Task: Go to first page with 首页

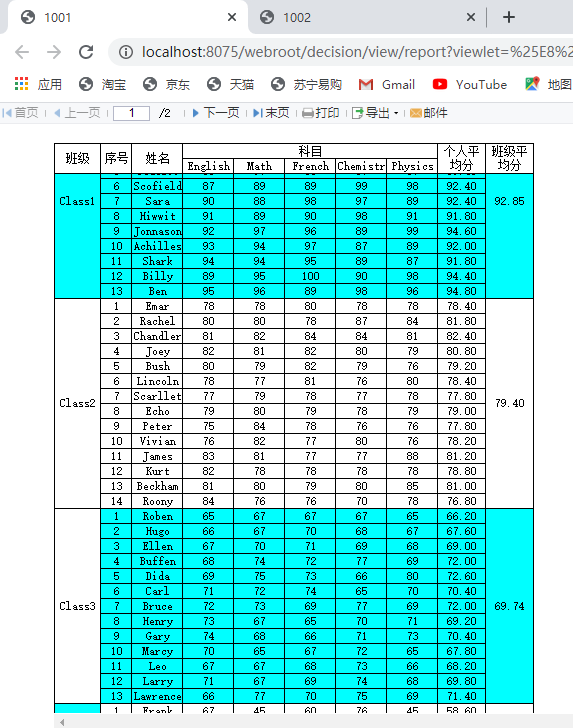Action: pyautogui.click(x=20, y=113)
